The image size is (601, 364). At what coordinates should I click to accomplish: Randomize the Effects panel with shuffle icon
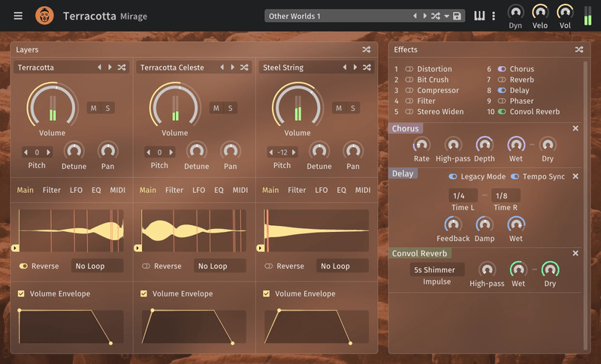click(579, 50)
